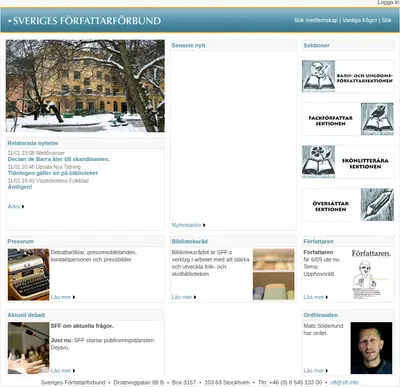Image resolution: width=400 pixels, height=387 pixels.
Task: Click Läs mer in Aktuell debatt
Action: click(61, 371)
